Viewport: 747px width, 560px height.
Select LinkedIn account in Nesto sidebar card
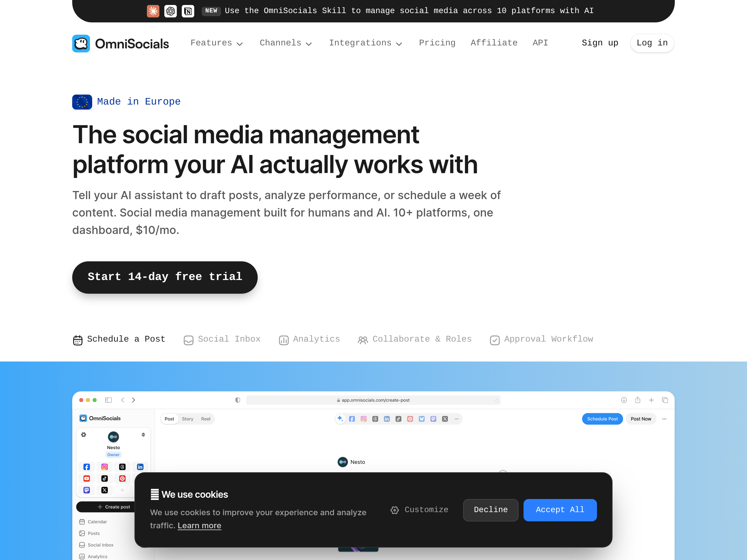point(140,467)
